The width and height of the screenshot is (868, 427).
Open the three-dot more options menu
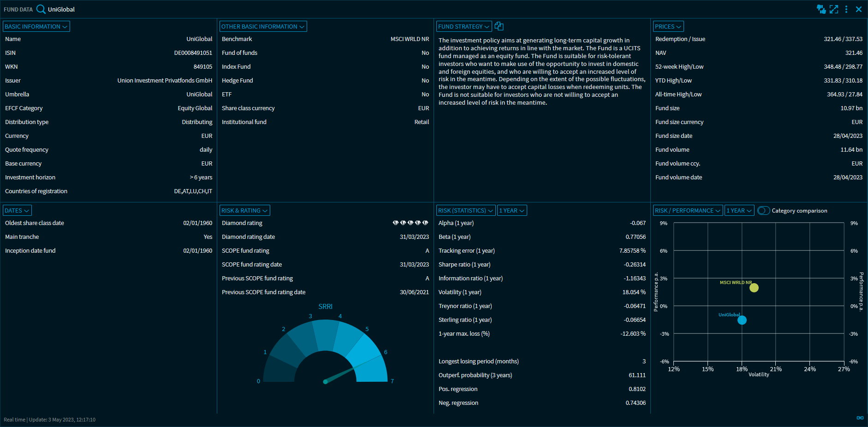(846, 9)
